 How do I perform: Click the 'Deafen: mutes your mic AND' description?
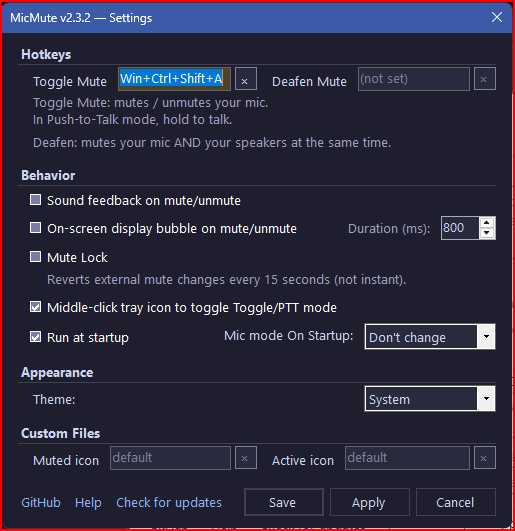(x=212, y=143)
